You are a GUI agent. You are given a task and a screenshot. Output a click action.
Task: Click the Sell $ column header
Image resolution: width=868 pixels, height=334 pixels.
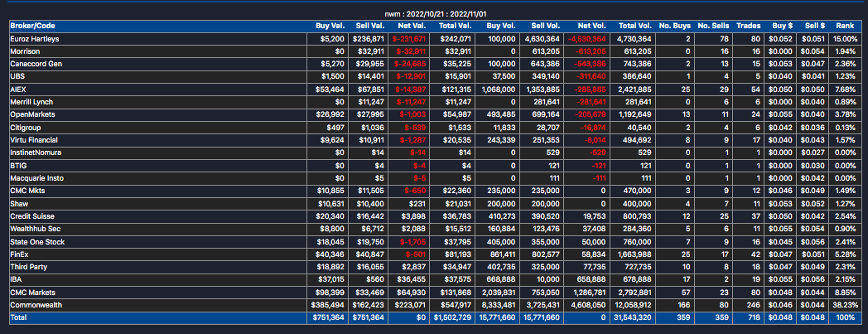tap(815, 26)
